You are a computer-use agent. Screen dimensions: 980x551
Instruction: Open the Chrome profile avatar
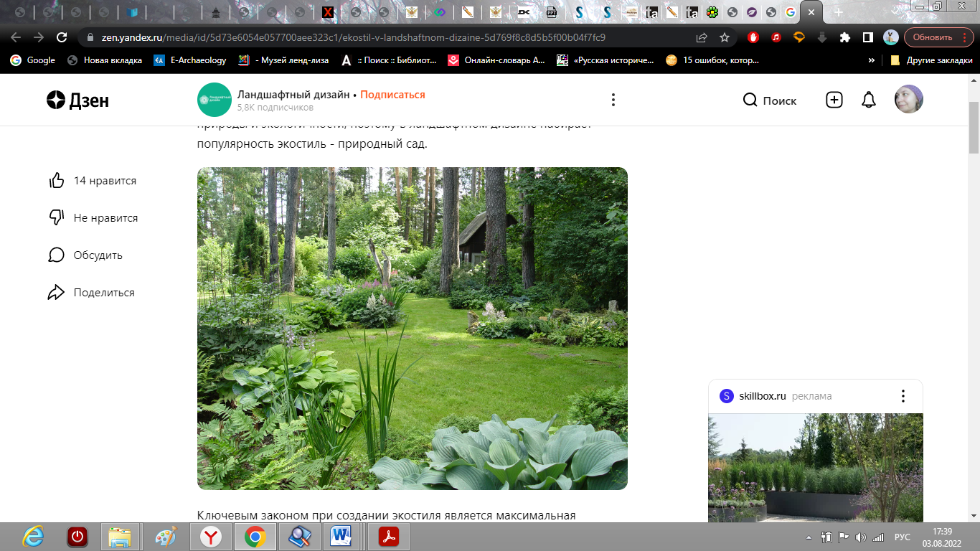click(891, 37)
